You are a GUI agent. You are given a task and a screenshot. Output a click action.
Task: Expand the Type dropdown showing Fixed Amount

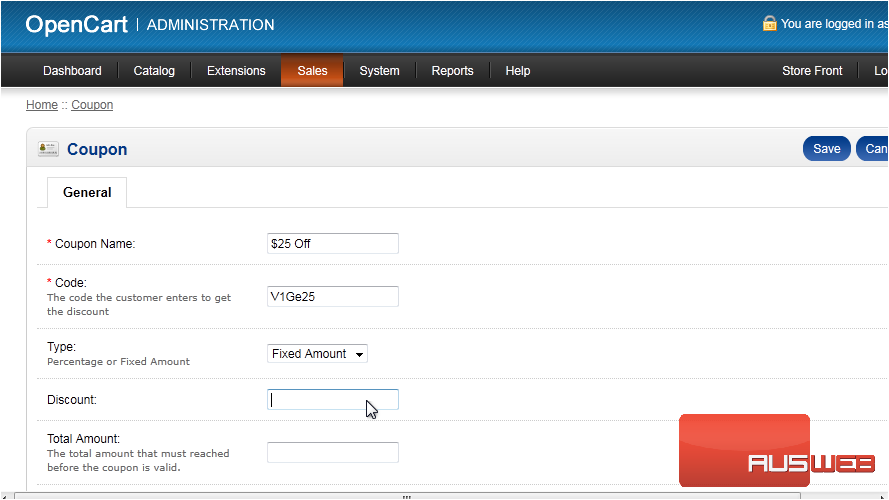pos(317,354)
